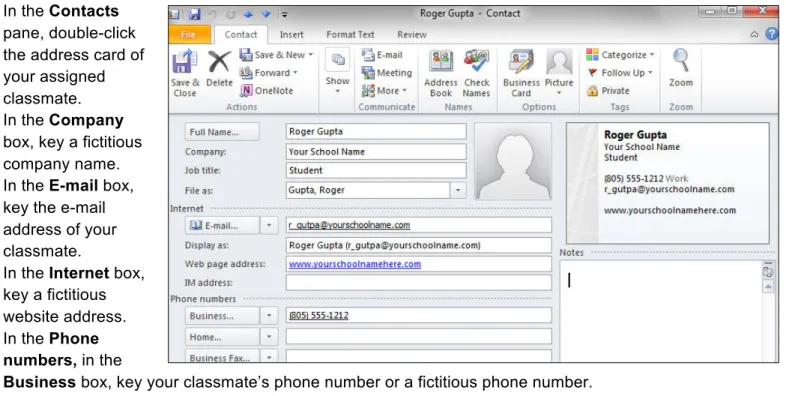
Task: Schedule a Meeting with the contact
Action: tap(387, 73)
